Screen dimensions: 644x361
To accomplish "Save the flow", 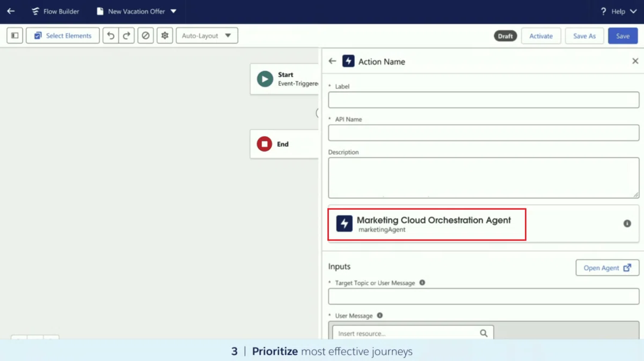I will 623,36.
